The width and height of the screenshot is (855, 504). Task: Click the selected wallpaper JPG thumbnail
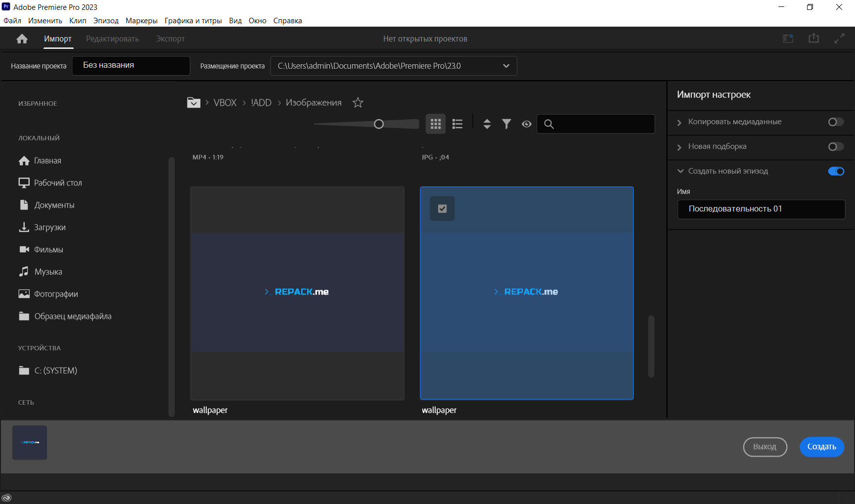pos(527,293)
